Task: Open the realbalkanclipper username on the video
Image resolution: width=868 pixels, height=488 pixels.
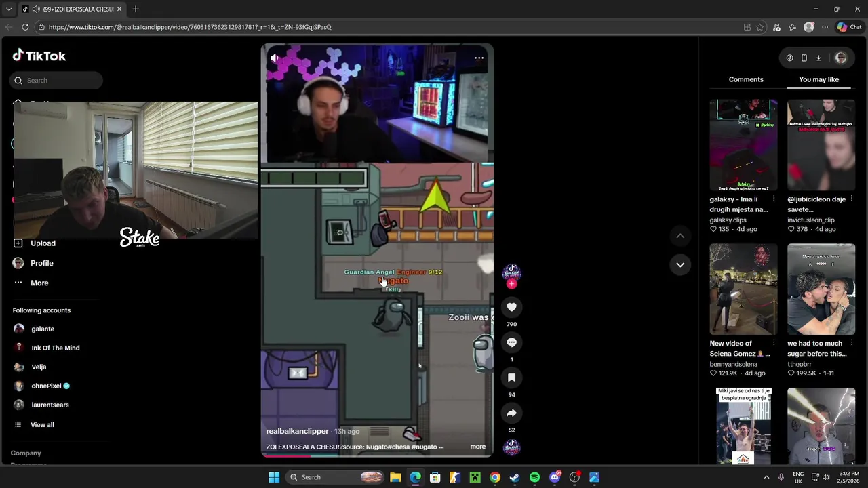Action: coord(297,431)
